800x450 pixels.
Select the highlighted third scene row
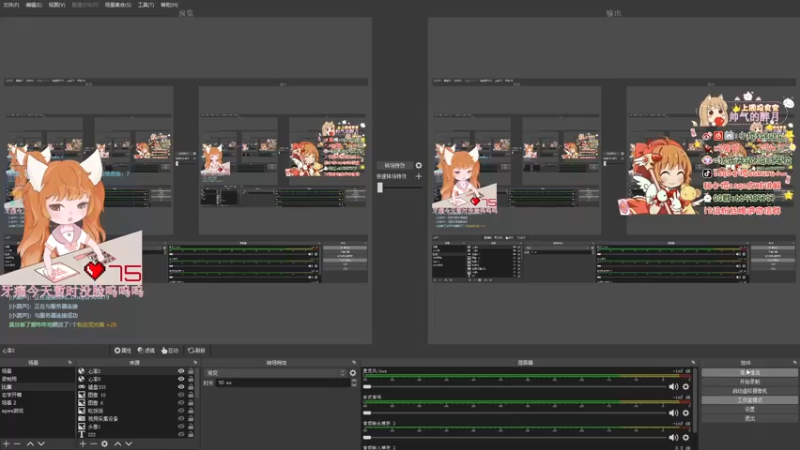(x=37, y=387)
